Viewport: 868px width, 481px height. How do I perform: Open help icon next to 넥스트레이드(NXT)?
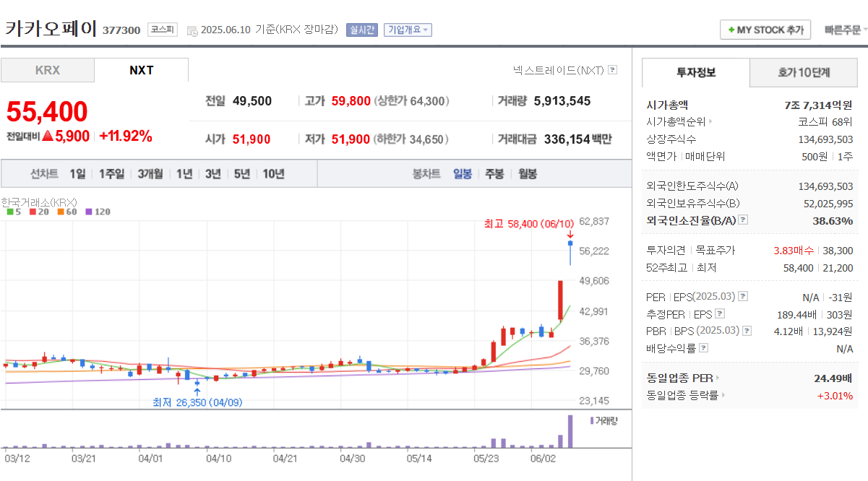tap(612, 70)
